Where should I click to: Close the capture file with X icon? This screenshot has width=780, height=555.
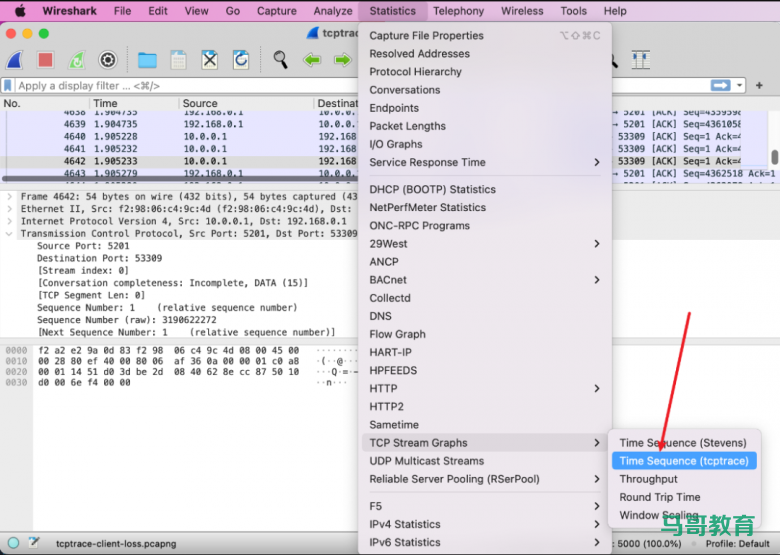tap(209, 60)
